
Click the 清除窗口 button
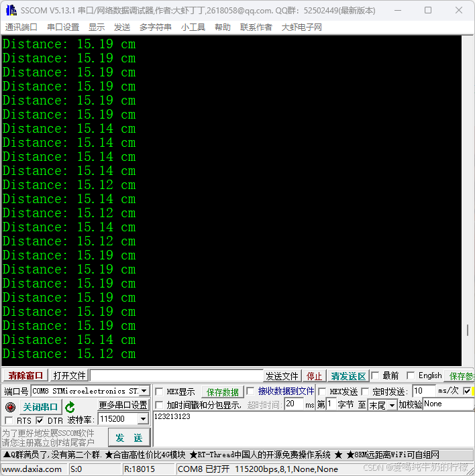[25, 376]
